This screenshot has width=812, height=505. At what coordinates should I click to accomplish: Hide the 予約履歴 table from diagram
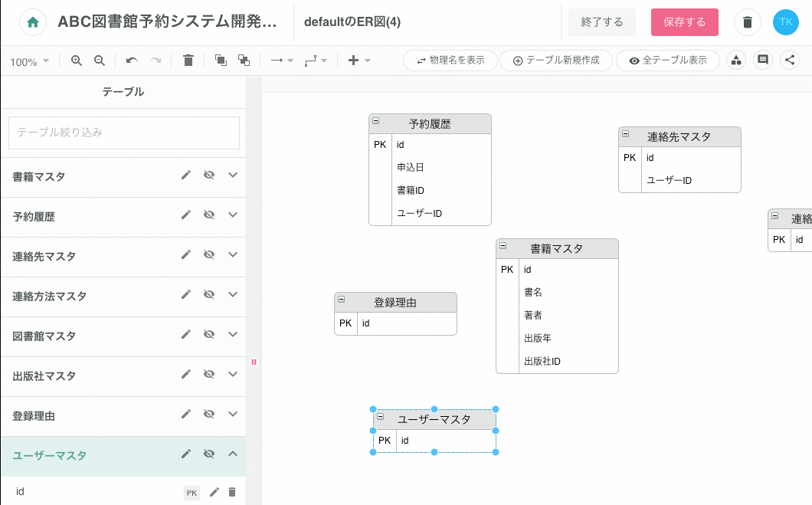208,216
